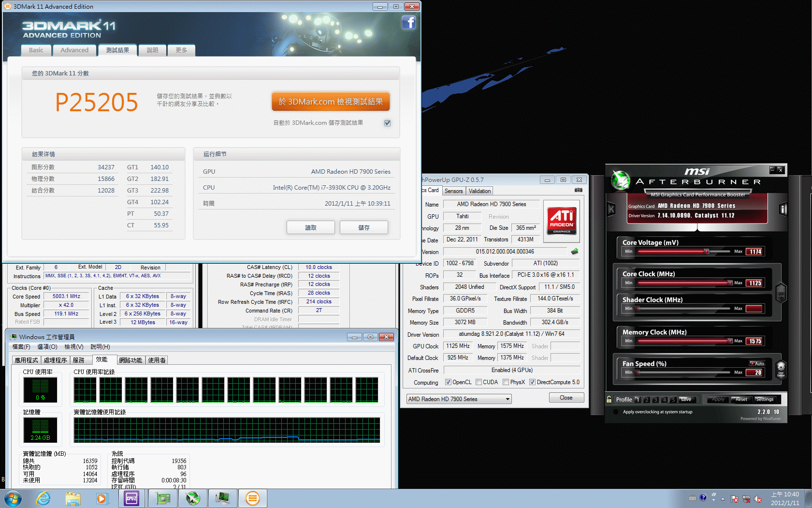
Task: Click the Afterburner jet logo icon
Action: (x=621, y=180)
